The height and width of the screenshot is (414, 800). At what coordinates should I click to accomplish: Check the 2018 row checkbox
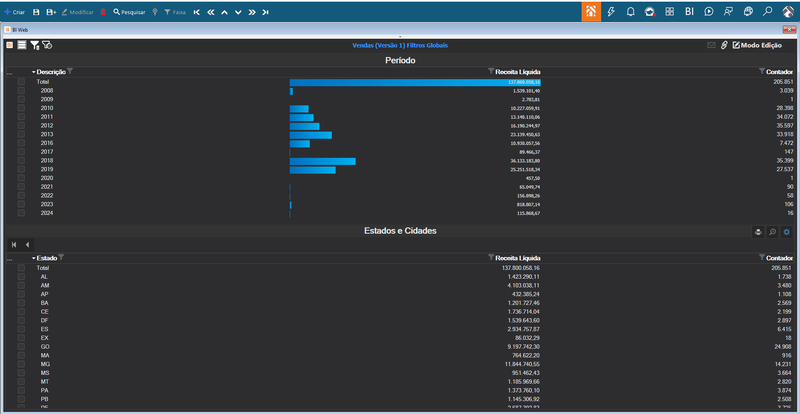click(21, 160)
